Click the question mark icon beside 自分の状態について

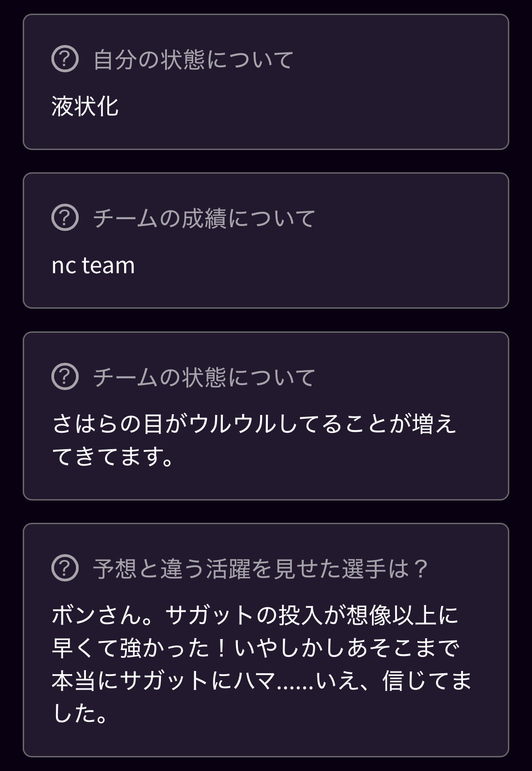(65, 59)
